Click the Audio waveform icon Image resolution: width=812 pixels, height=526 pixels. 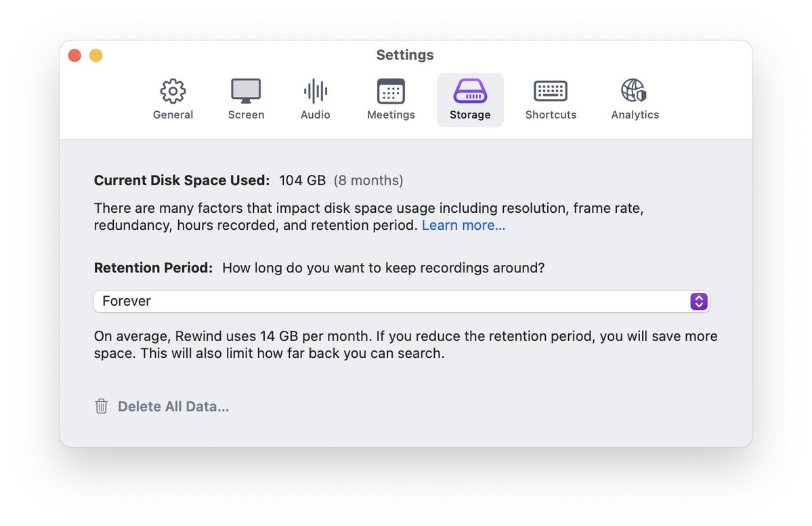pos(315,91)
